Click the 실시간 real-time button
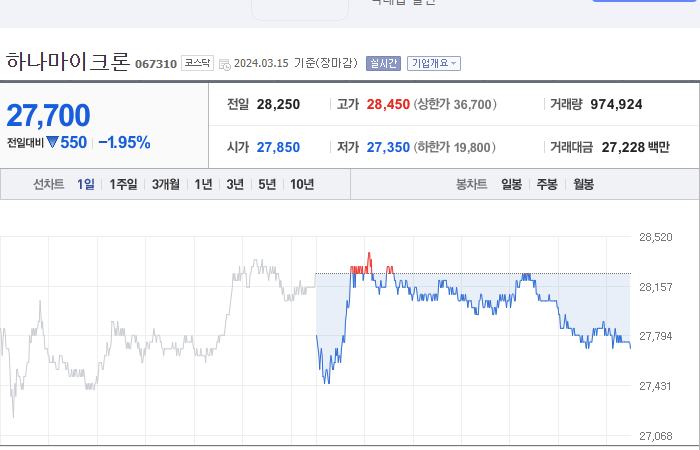Screen dimensions: 700x450 coord(383,63)
